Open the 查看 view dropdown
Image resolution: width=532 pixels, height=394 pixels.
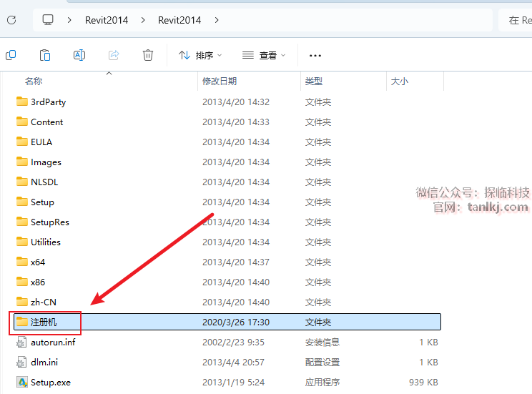(264, 55)
